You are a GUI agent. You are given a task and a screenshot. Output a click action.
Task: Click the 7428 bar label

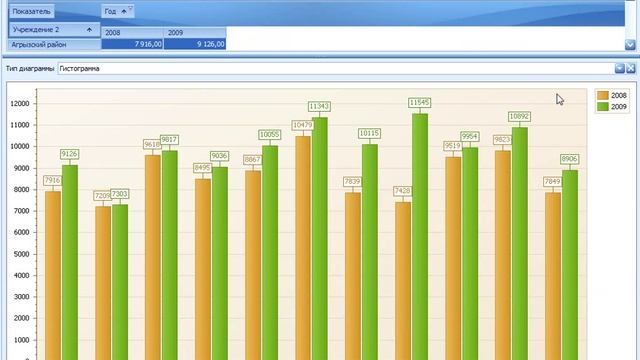pos(403,191)
